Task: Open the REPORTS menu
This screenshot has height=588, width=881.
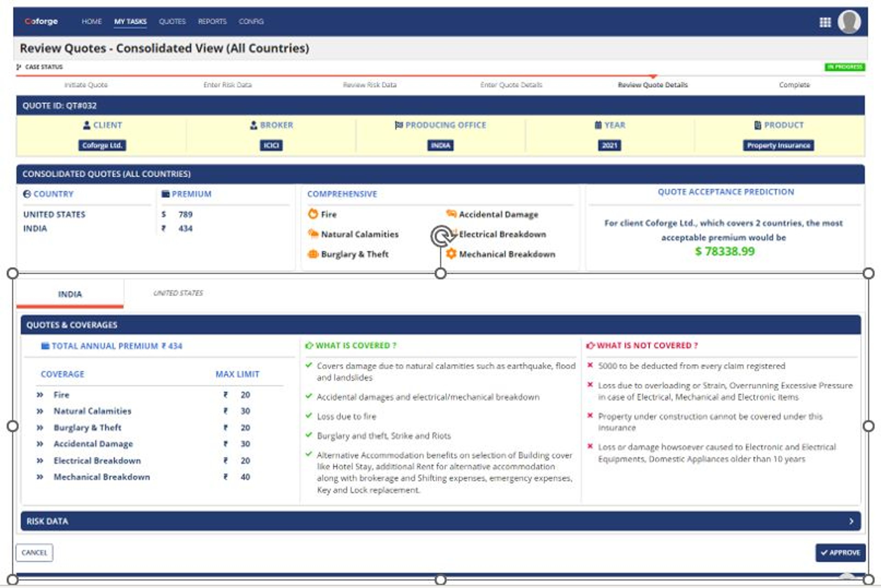Action: [212, 21]
